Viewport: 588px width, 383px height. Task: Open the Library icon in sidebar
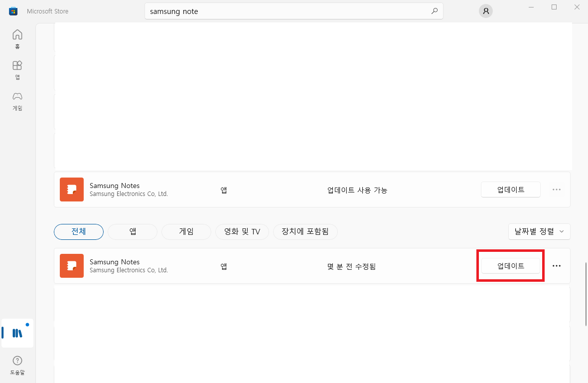coord(17,333)
